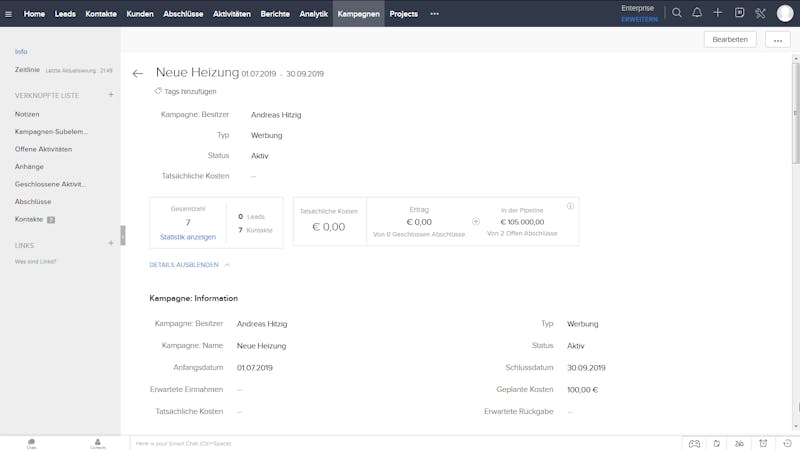Screen dimensions: 800x450
Task: Click the Schlussdatum value 30.09.2019
Action: pyautogui.click(x=586, y=368)
